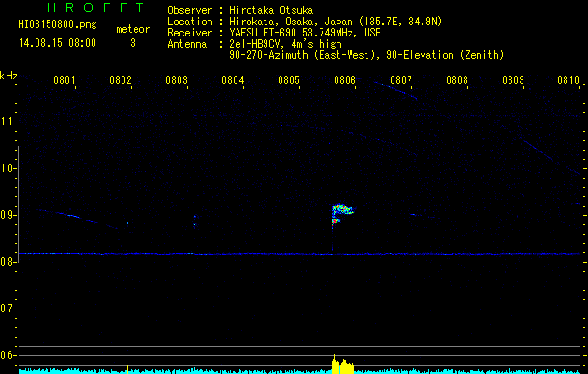Click the 0801 time marker
The width and height of the screenshot is (588, 374).
click(65, 80)
